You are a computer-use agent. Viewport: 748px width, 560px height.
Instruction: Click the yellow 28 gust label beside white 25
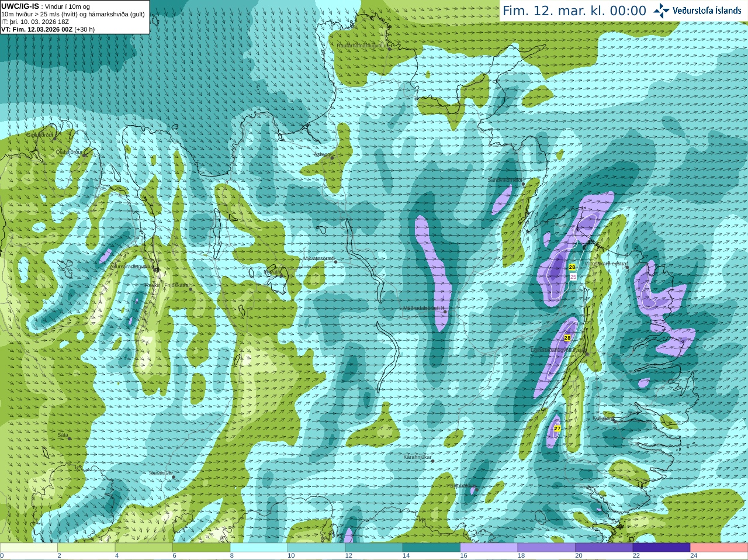(x=572, y=267)
